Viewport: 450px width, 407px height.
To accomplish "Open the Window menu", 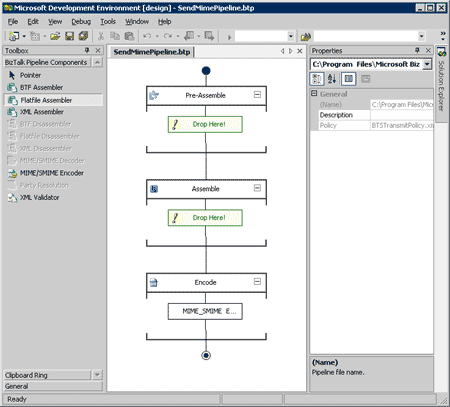I will coord(137,22).
